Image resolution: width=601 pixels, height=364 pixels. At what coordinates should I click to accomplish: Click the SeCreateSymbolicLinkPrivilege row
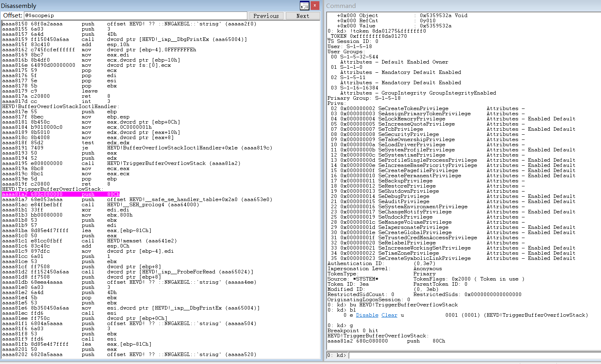point(453,258)
